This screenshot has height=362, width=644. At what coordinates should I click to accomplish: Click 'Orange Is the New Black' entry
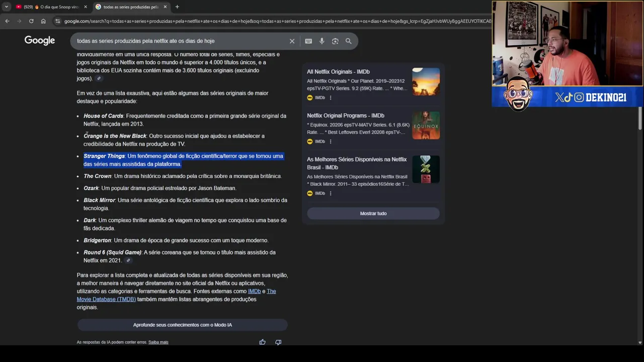coord(174,140)
